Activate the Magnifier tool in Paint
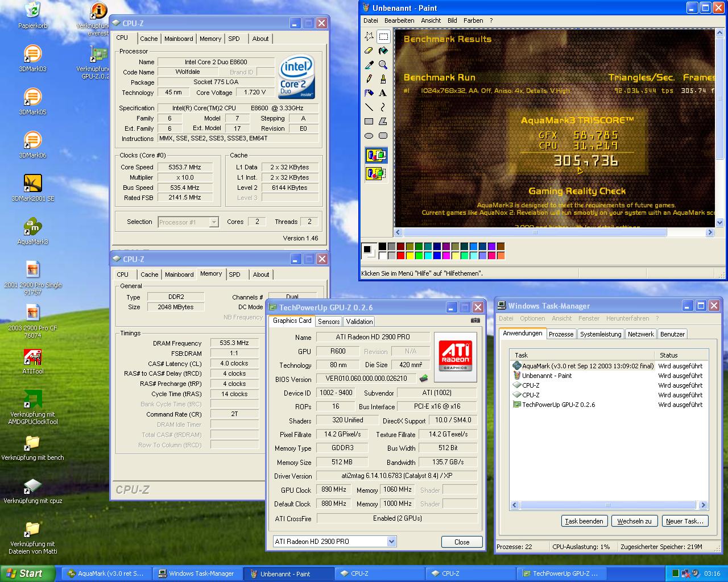This screenshot has width=728, height=582. coord(383,65)
